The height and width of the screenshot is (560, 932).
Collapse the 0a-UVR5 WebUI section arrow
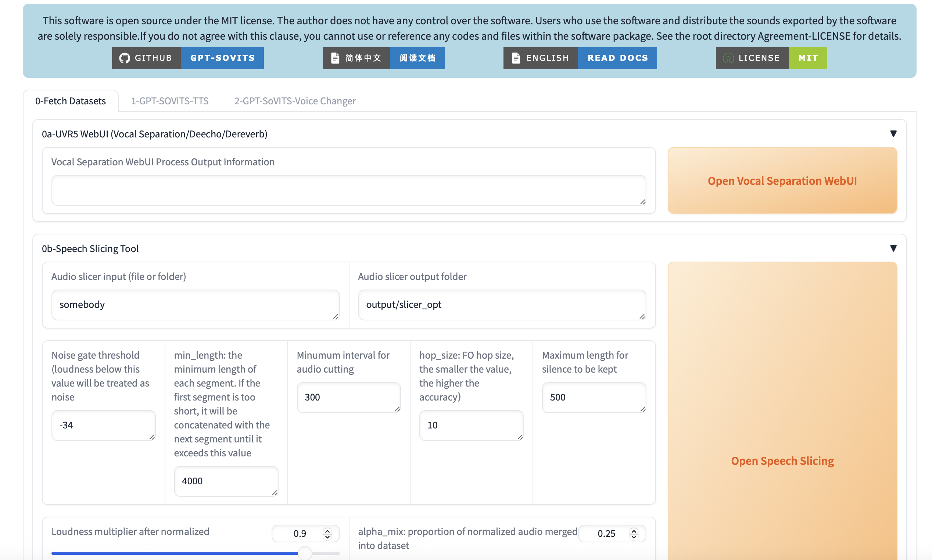[x=893, y=134]
